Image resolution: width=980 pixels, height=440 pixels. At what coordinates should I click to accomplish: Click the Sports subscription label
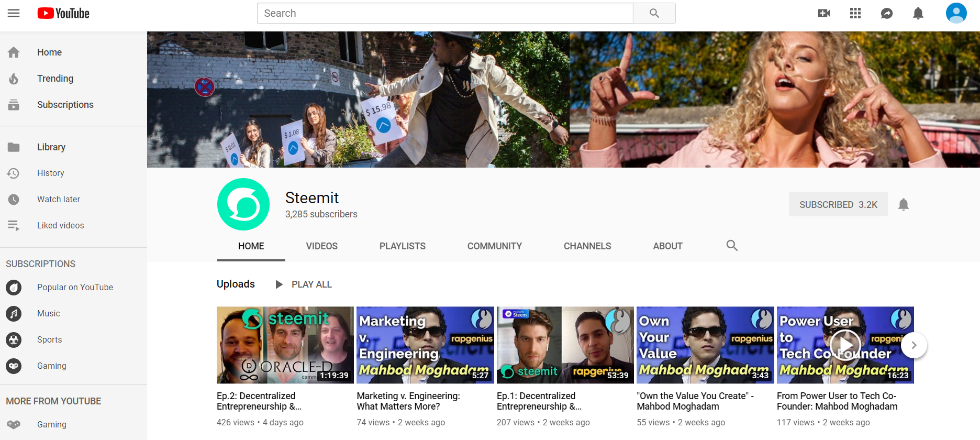(50, 339)
